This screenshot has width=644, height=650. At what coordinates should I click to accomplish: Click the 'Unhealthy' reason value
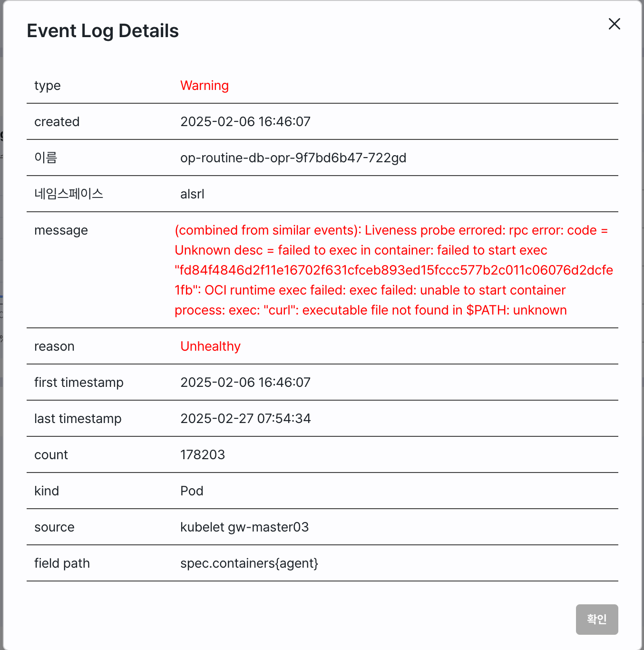tap(211, 346)
